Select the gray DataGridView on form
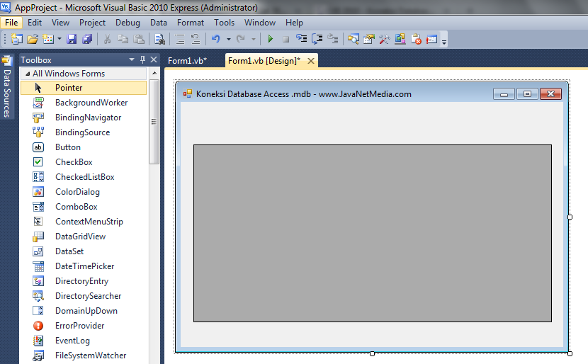The width and height of the screenshot is (588, 364). pyautogui.click(x=373, y=233)
